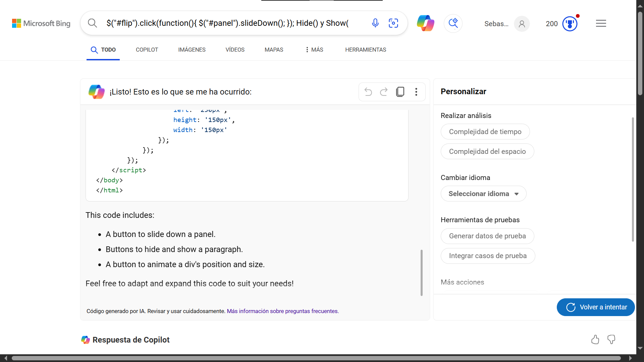Click the Volver a intentar button
This screenshot has width=644, height=362.
pos(596,307)
